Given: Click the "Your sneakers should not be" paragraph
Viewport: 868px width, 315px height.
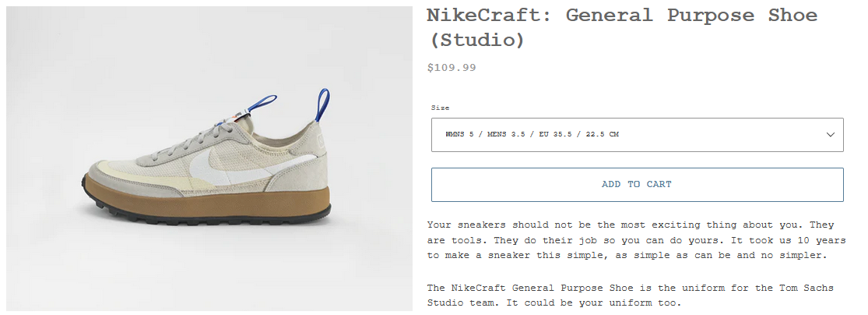Looking at the screenshot, I should coord(629,240).
